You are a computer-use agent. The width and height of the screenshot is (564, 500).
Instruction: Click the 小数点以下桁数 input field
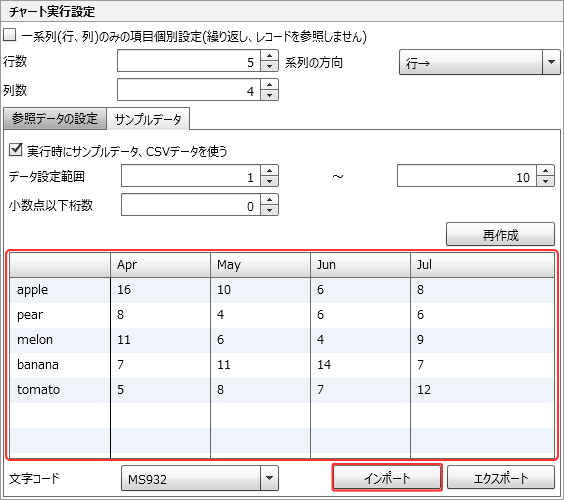(191, 205)
